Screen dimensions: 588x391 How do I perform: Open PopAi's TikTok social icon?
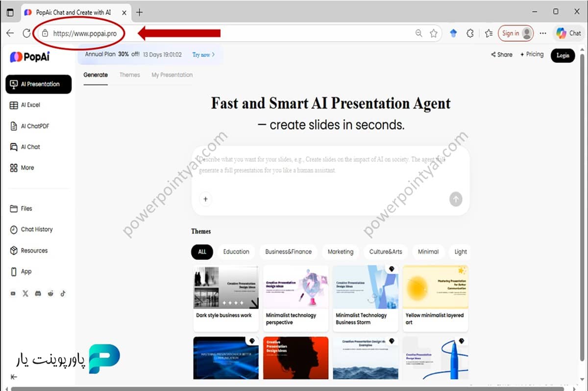(63, 293)
